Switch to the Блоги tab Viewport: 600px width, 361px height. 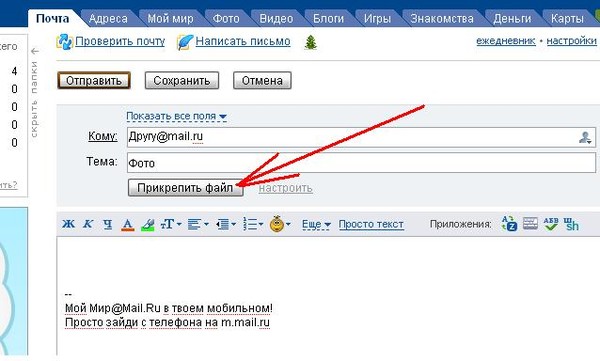(328, 18)
